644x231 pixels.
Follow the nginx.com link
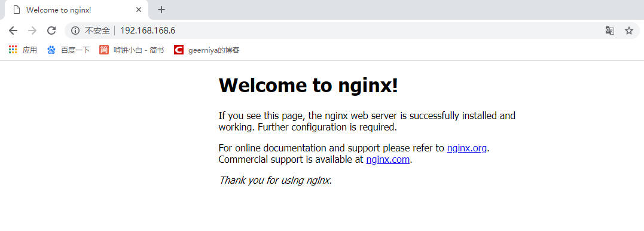(x=387, y=159)
